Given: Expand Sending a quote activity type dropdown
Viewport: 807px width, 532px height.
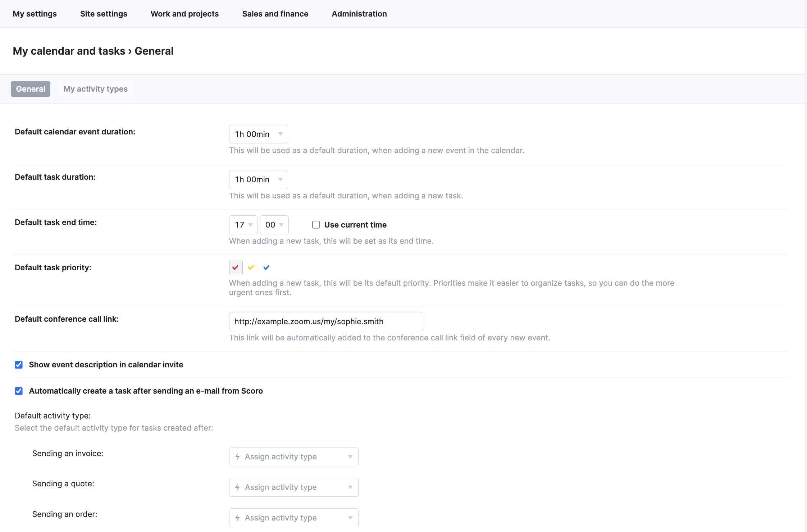Looking at the screenshot, I should coord(294,487).
